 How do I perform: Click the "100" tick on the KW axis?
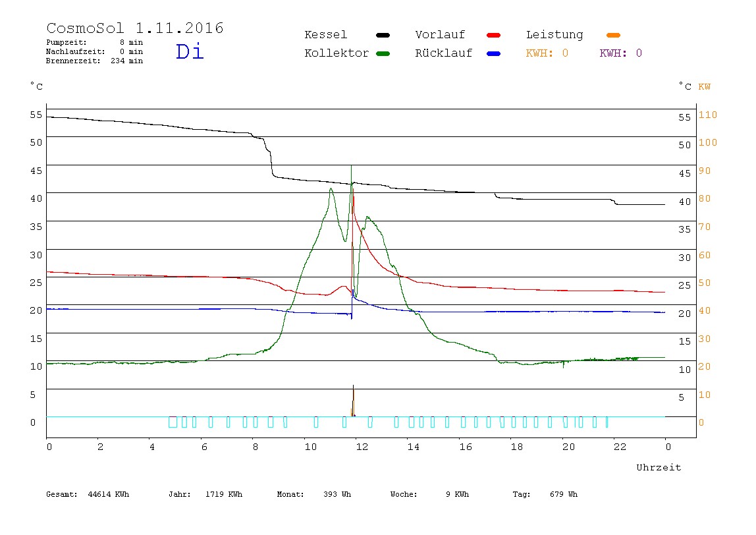708,142
